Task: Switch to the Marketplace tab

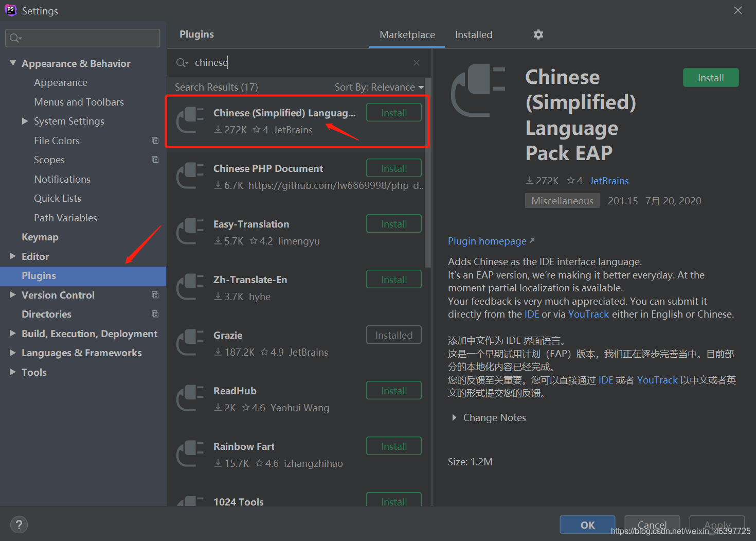Action: (x=407, y=34)
